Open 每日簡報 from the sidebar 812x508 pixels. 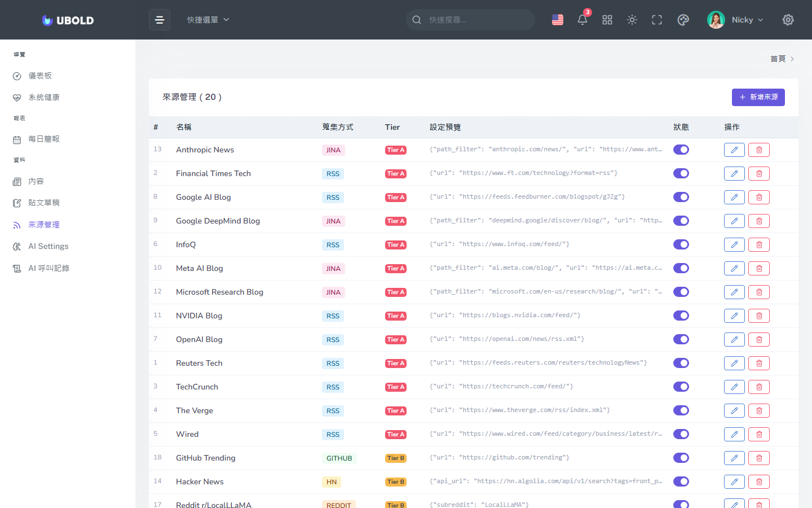click(x=44, y=139)
